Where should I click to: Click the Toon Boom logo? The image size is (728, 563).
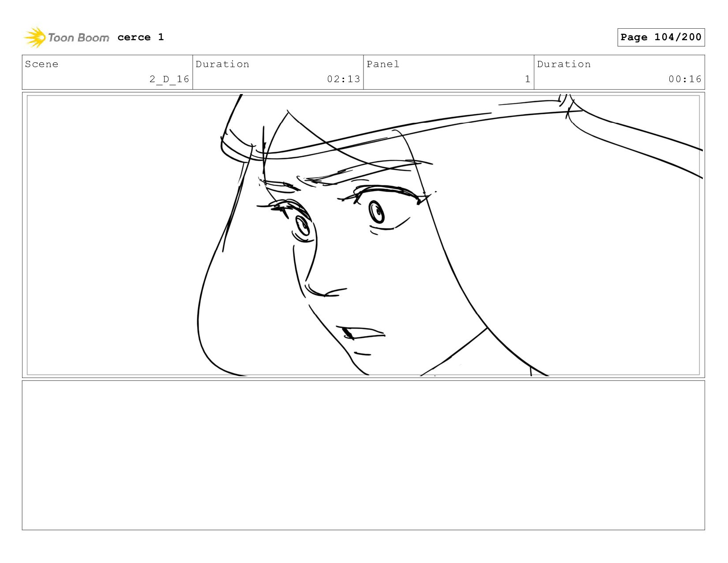(x=66, y=38)
